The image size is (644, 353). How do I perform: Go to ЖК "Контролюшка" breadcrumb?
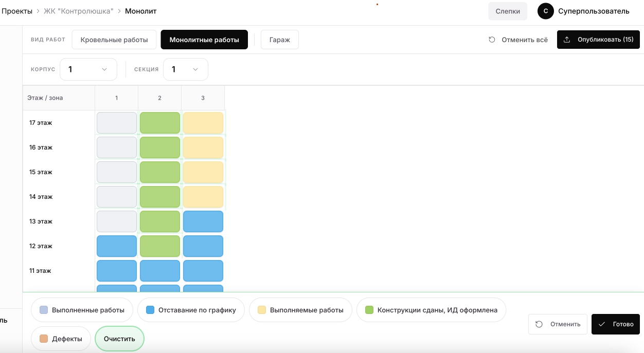[79, 11]
